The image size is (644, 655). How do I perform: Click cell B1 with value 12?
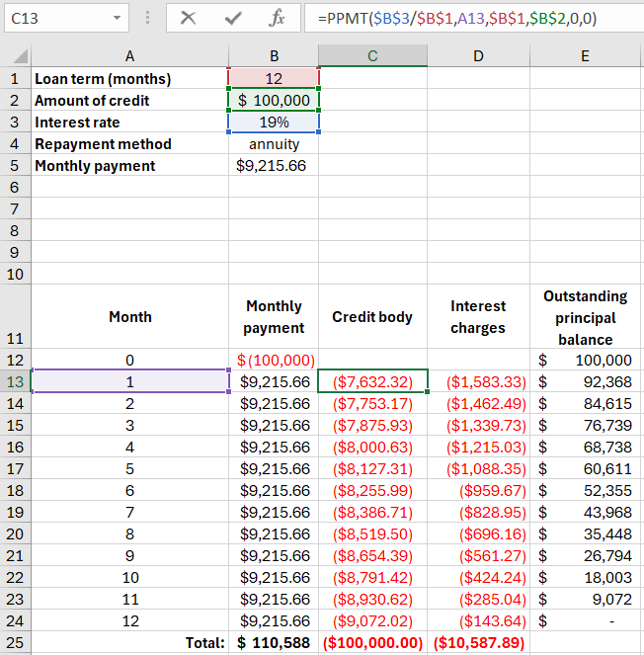pos(274,78)
